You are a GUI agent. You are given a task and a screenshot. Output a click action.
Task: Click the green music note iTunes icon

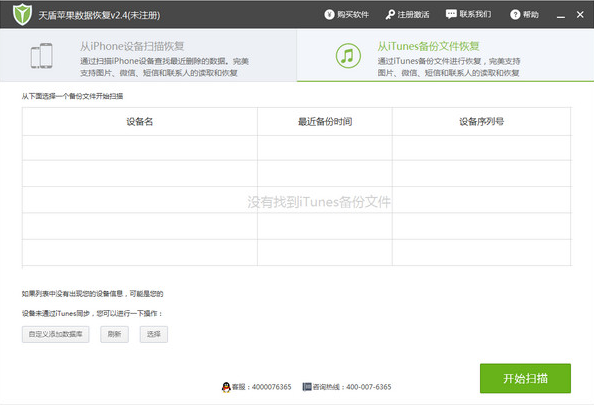[x=348, y=56]
